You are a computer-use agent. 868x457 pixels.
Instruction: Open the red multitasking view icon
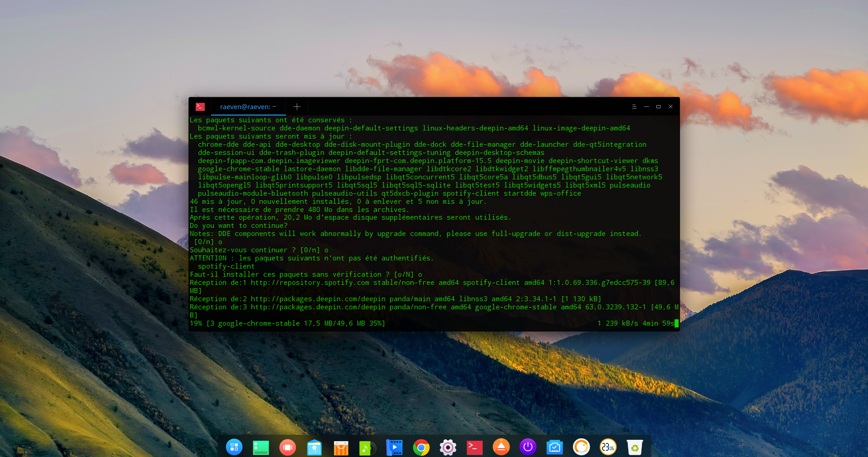tap(288, 447)
